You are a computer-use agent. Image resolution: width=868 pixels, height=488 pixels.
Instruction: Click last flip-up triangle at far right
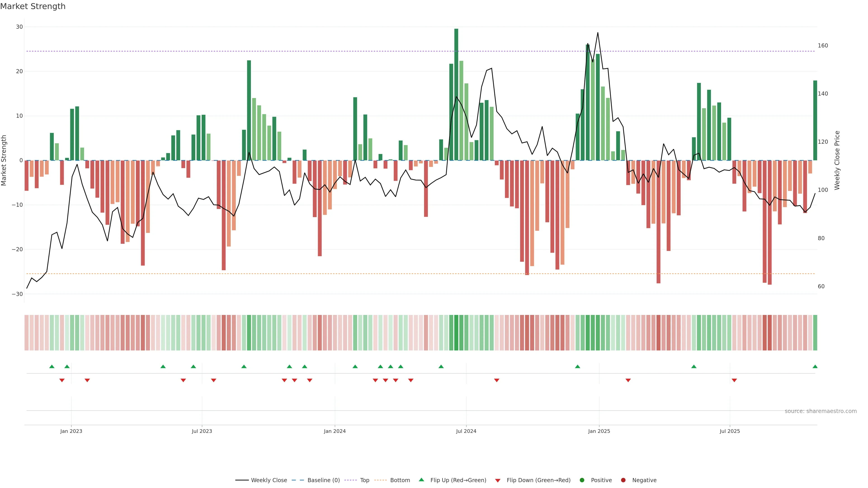coord(815,366)
